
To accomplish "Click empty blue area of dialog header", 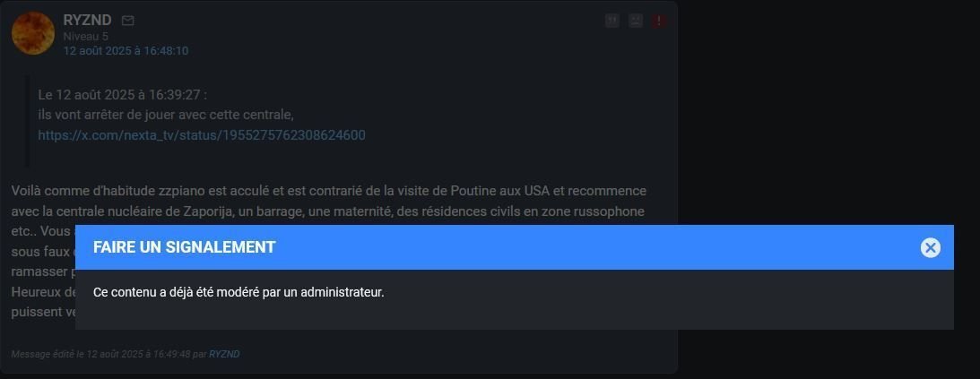I will pos(594,247).
